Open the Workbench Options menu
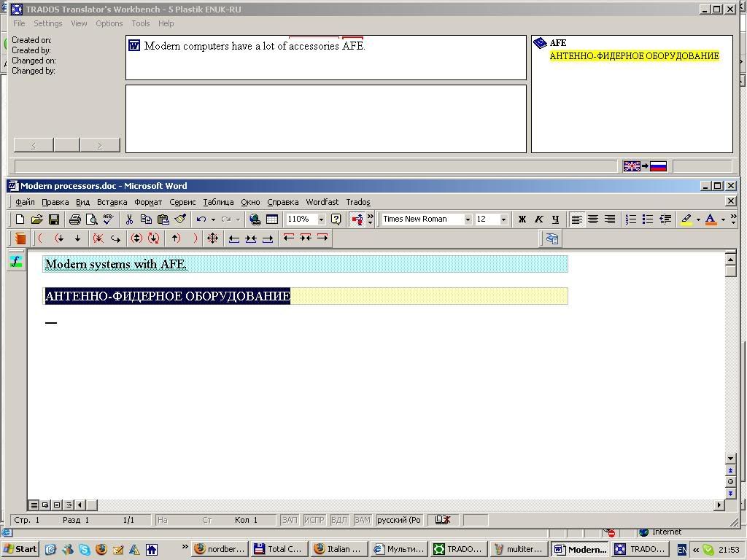 point(109,23)
